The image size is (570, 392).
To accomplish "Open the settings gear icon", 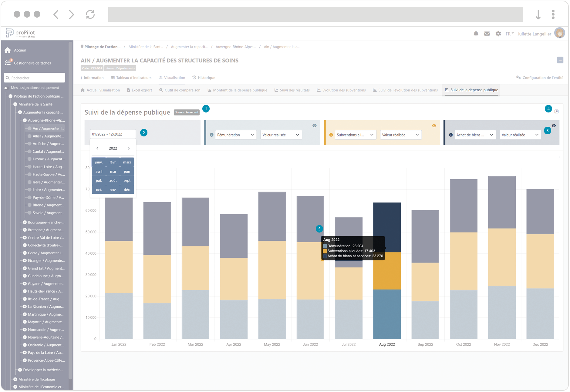I will pyautogui.click(x=498, y=34).
